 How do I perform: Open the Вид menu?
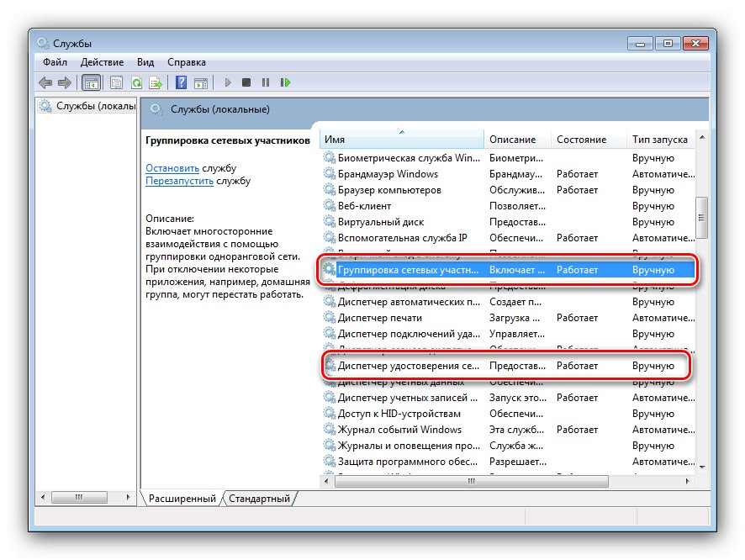click(x=145, y=61)
